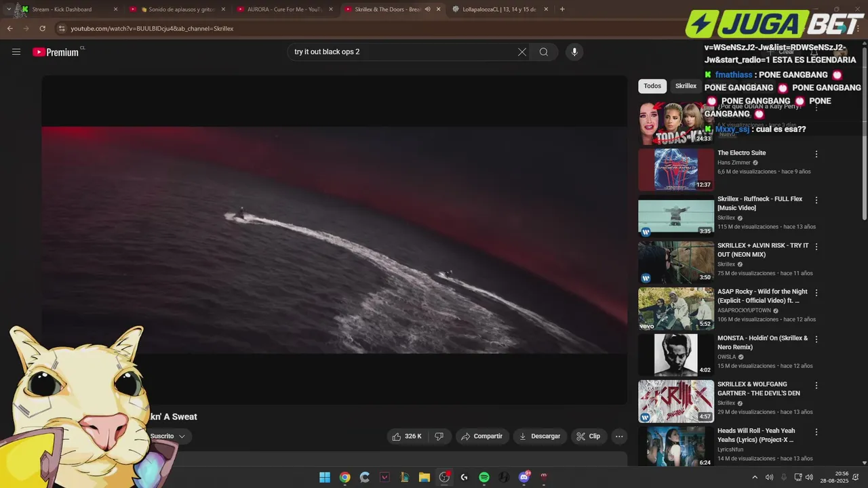Focus the browser address bar URL
The width and height of the screenshot is (868, 488).
click(x=152, y=28)
